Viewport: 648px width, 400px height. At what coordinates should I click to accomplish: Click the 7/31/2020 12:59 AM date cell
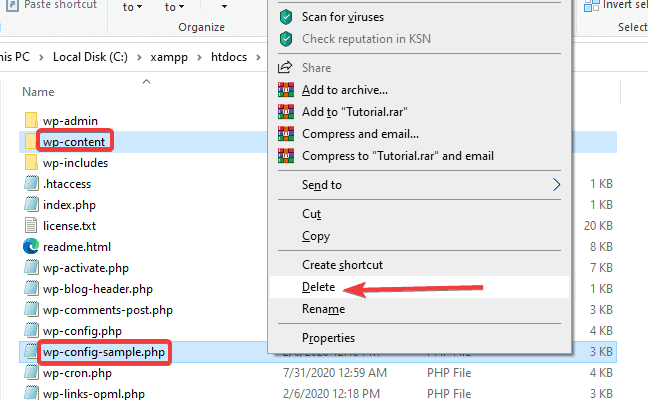point(335,373)
